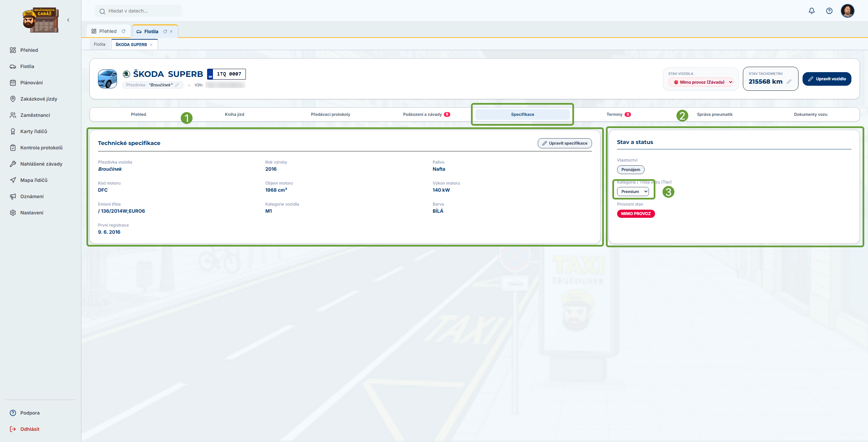Open Nahlášené závady in the sidebar

pos(41,164)
